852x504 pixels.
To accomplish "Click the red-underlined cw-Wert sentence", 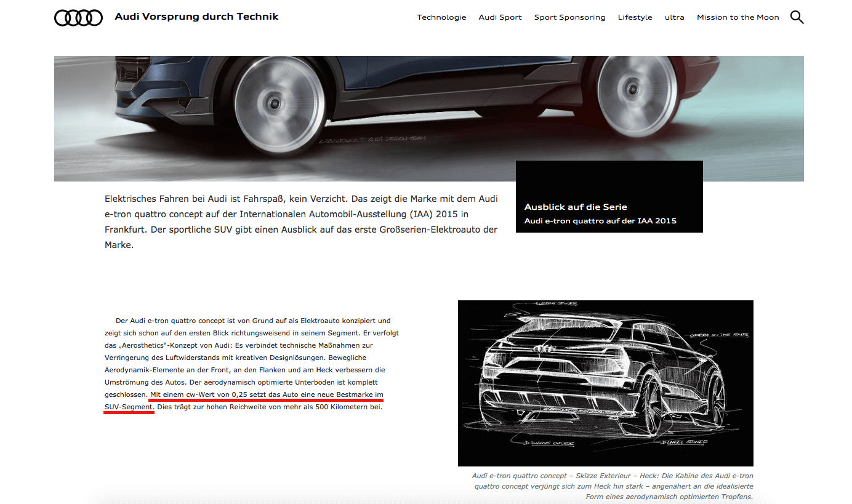I will [266, 394].
